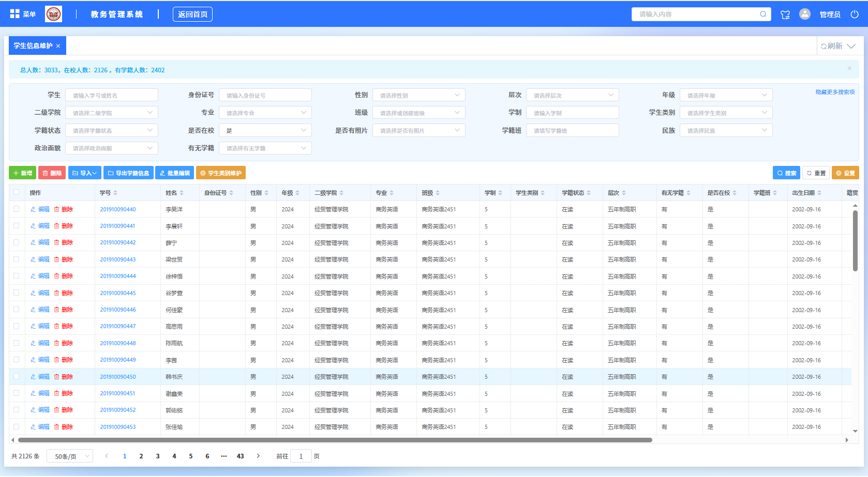Click delete trash icon for student 201910090441
This screenshot has height=477, width=868.
tap(57, 226)
